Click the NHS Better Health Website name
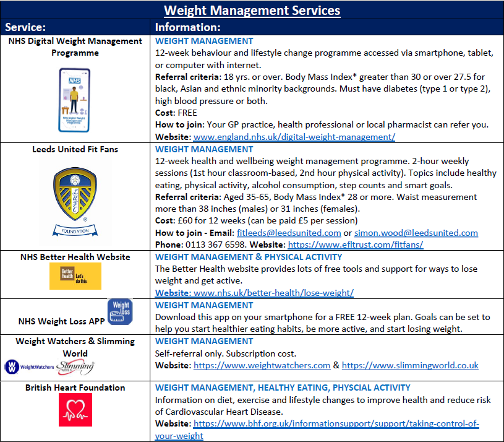Image resolution: width=504 pixels, height=442 pixels. pos(75,257)
